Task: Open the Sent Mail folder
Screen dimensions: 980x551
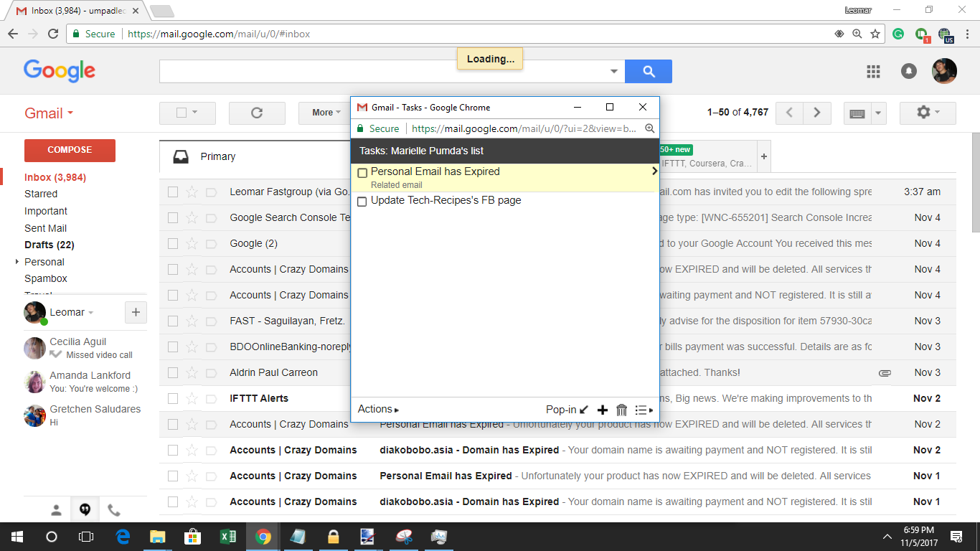Action: [x=46, y=228]
